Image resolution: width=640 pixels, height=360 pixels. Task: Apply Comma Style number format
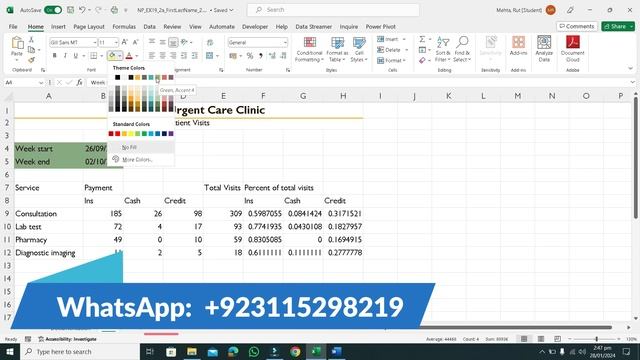coord(260,56)
